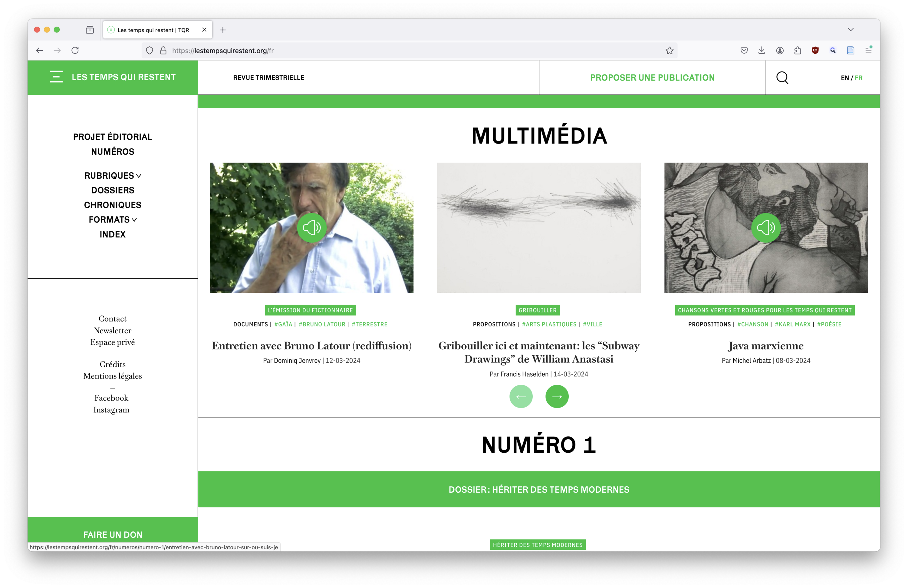
Task: Click the FAIRE UN DON button
Action: point(113,534)
